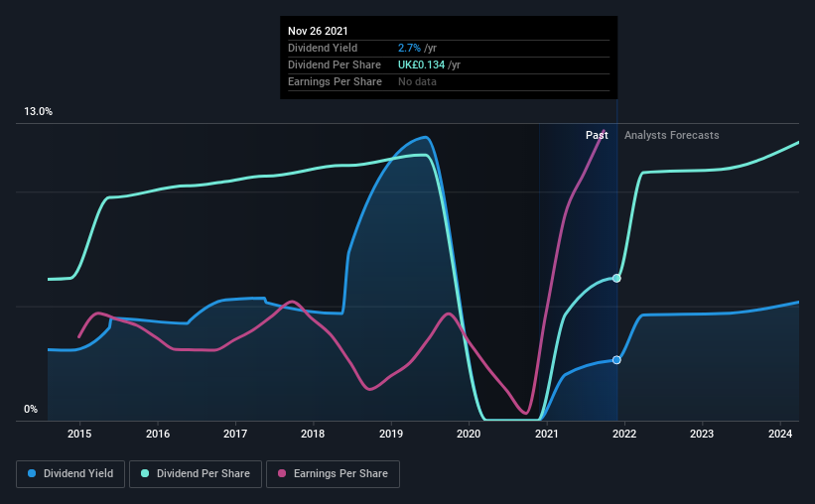815x504 pixels.
Task: Select the teal data point marker on chart
Action: (616, 279)
